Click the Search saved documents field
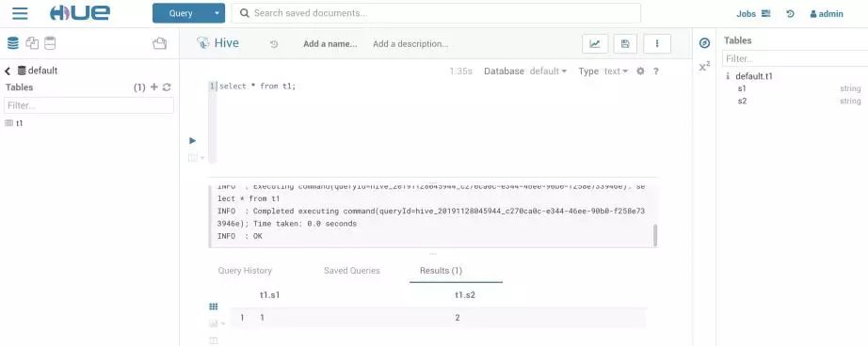868x346 pixels. point(436,13)
